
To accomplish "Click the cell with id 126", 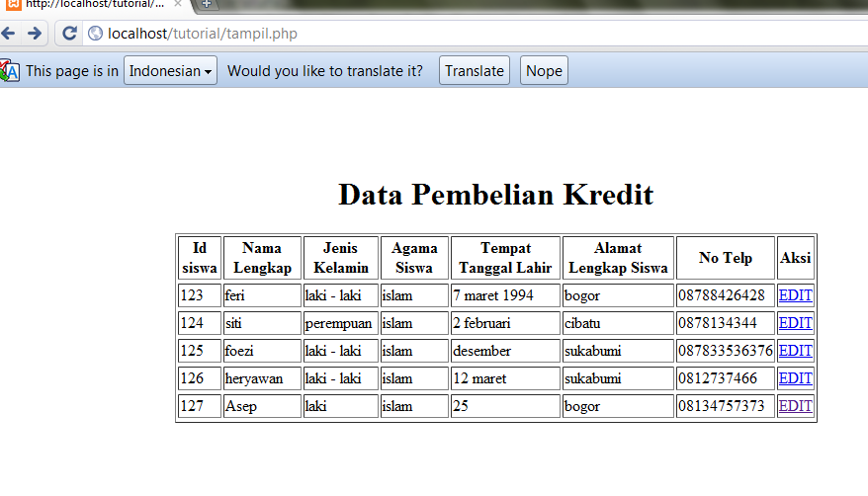I will [x=200, y=378].
